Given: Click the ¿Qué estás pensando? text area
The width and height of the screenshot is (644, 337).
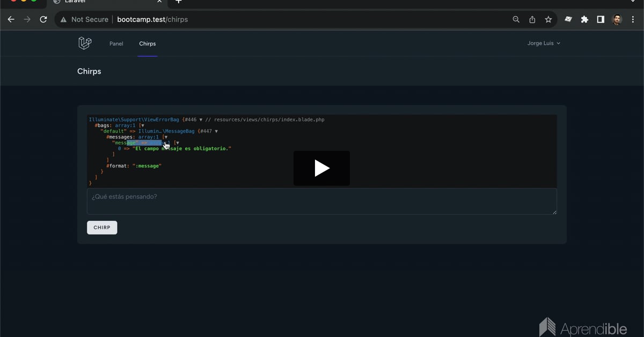Looking at the screenshot, I should tap(321, 201).
